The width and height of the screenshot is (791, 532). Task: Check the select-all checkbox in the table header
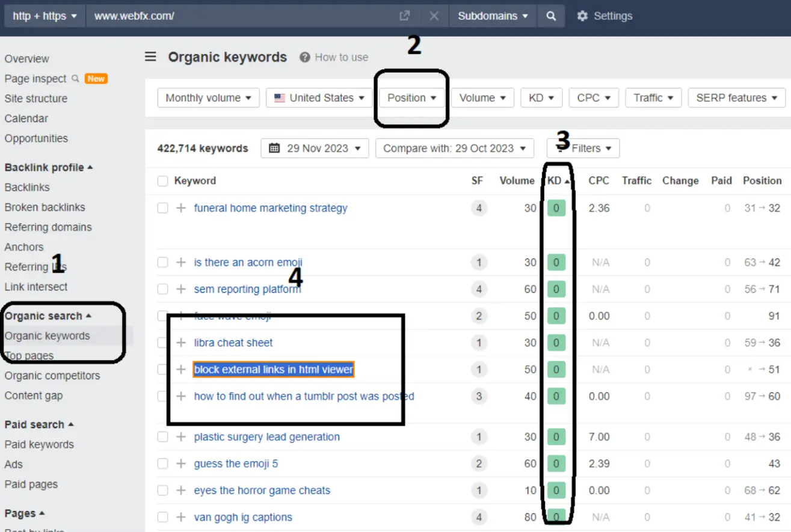(x=162, y=180)
